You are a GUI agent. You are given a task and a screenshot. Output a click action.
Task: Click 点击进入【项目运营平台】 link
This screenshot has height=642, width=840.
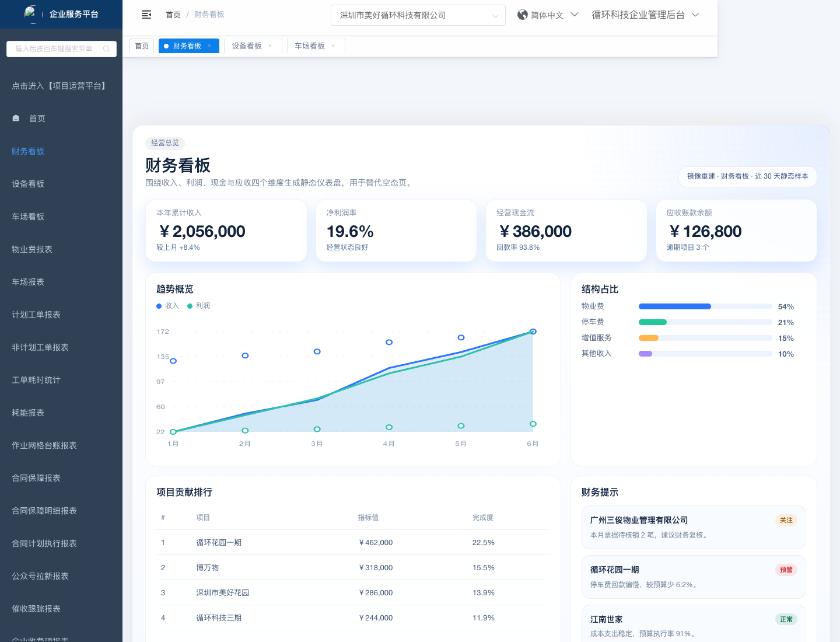tap(60, 86)
